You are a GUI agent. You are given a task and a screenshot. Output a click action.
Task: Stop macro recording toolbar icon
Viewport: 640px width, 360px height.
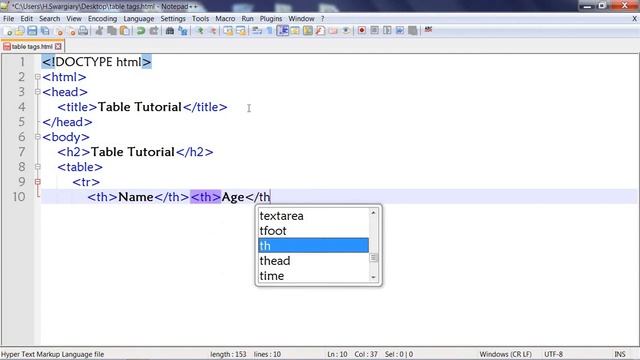[374, 31]
